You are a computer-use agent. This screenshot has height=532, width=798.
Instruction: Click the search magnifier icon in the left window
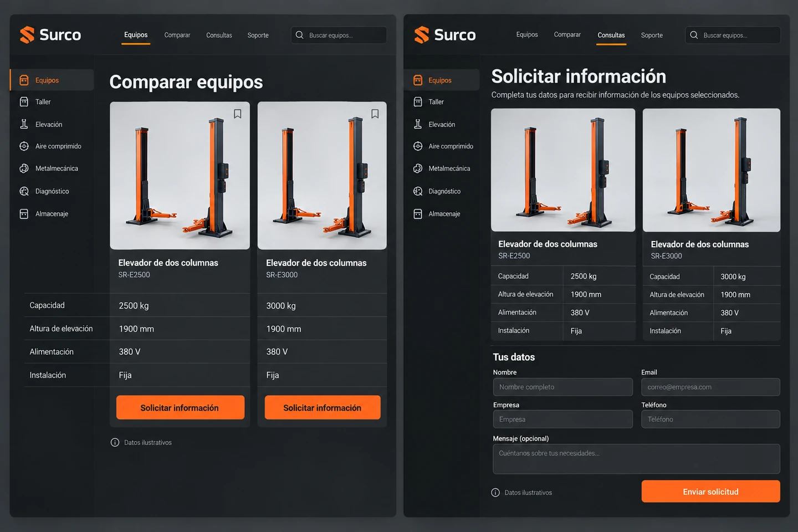pos(299,35)
